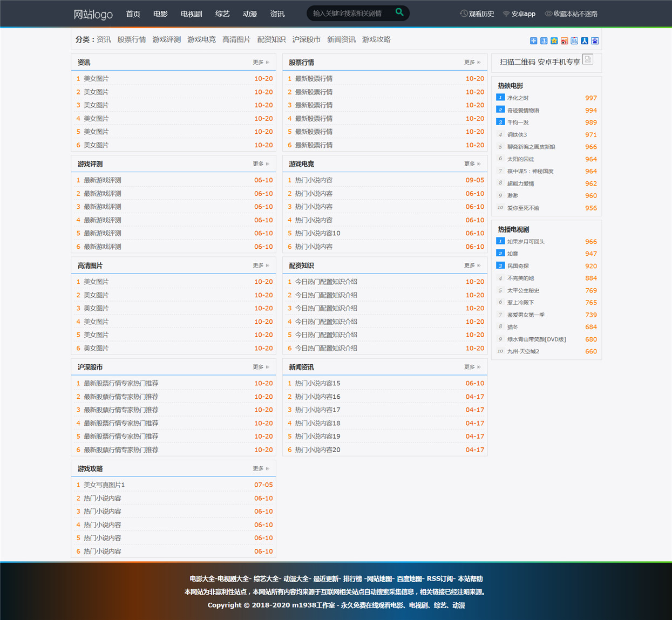Share to Renren icon
672x620 pixels.
click(585, 40)
